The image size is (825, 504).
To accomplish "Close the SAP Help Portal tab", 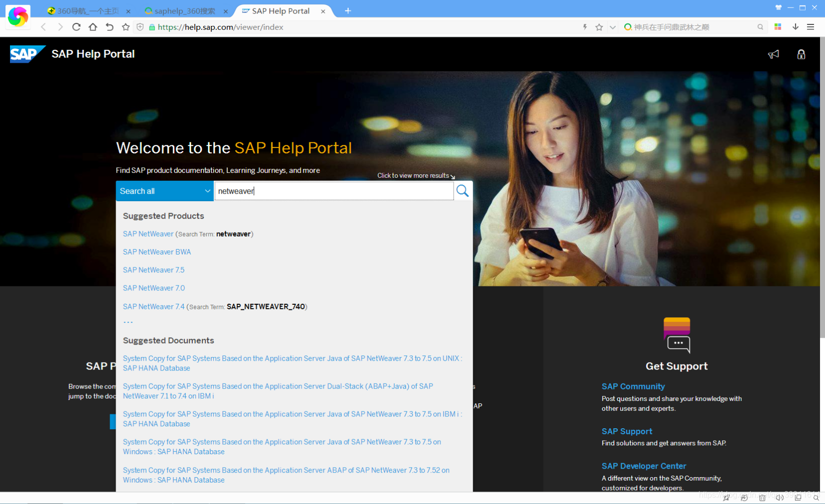I will pyautogui.click(x=323, y=11).
